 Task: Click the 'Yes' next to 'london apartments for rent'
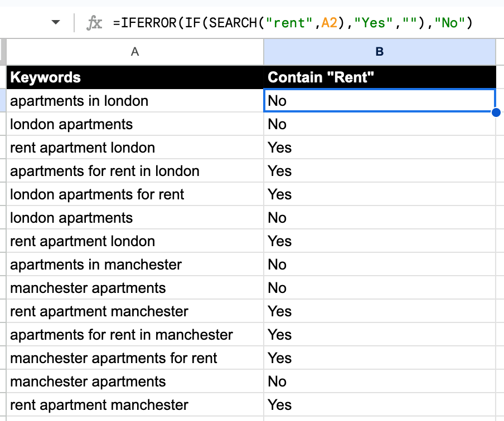(379, 194)
